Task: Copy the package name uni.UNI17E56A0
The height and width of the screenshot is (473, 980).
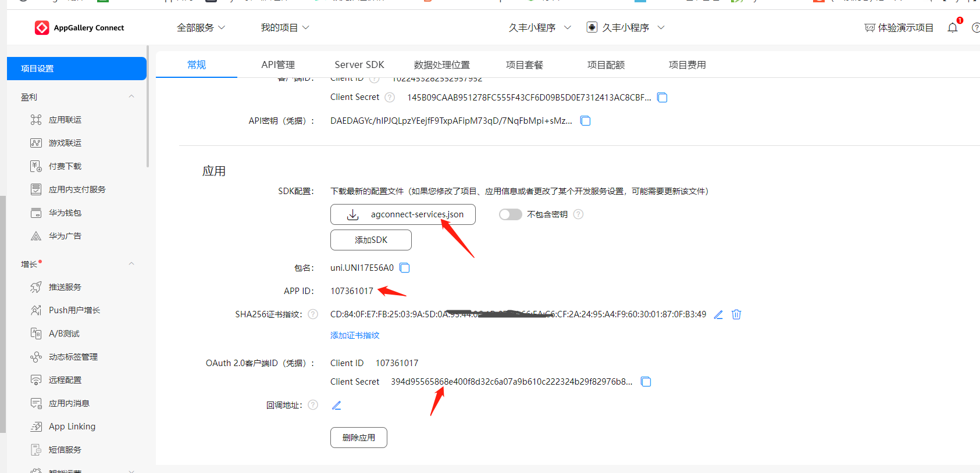Action: 405,268
